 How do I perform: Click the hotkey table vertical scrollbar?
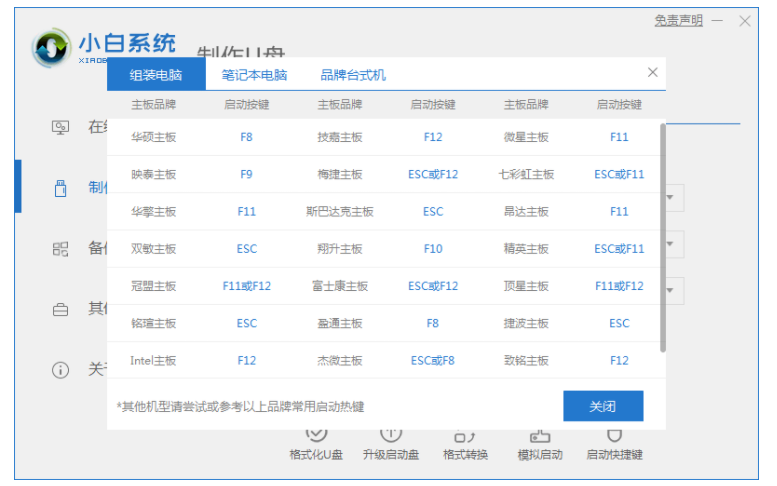pos(662,240)
